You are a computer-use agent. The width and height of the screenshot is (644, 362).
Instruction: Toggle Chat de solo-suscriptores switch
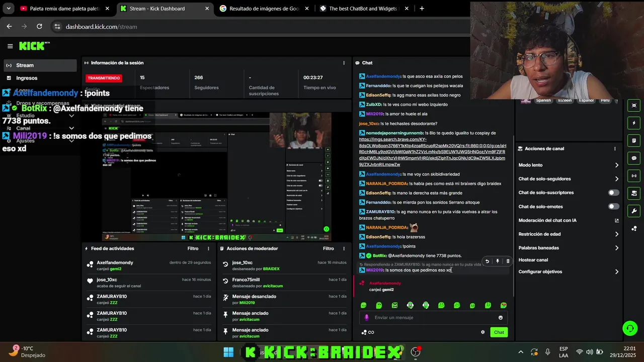point(614,193)
